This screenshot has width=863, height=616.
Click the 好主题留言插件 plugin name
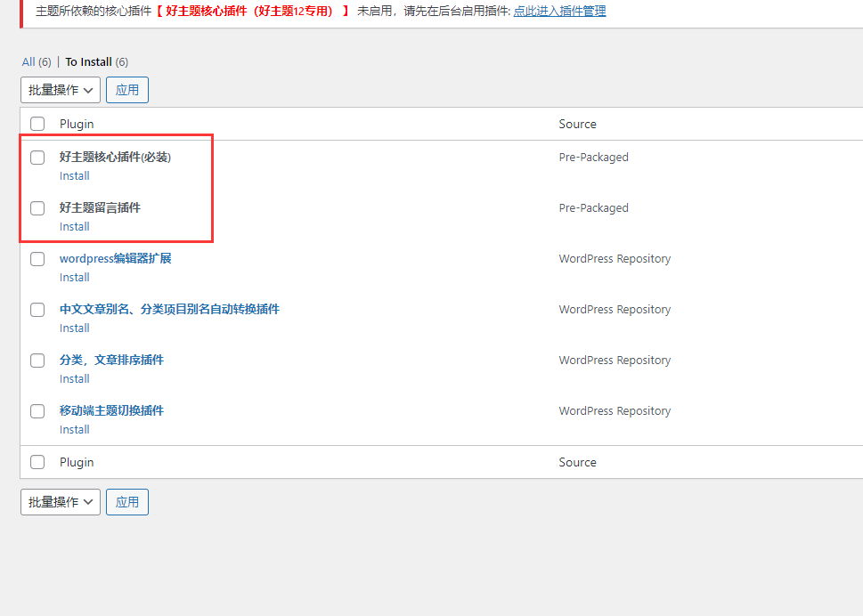(100, 207)
